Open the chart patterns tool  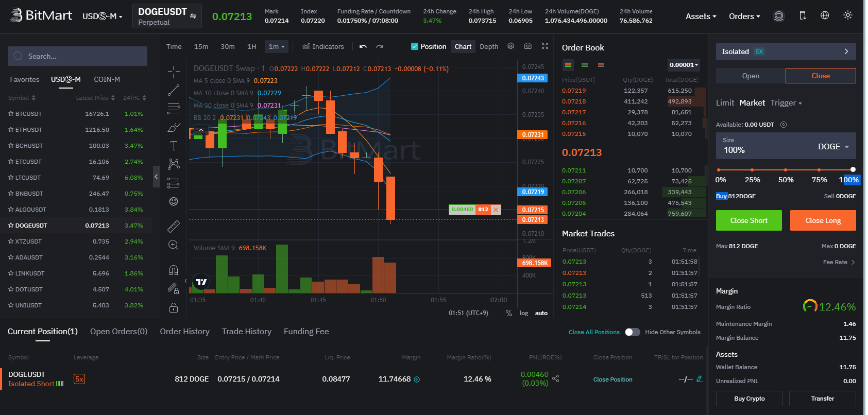tap(174, 164)
